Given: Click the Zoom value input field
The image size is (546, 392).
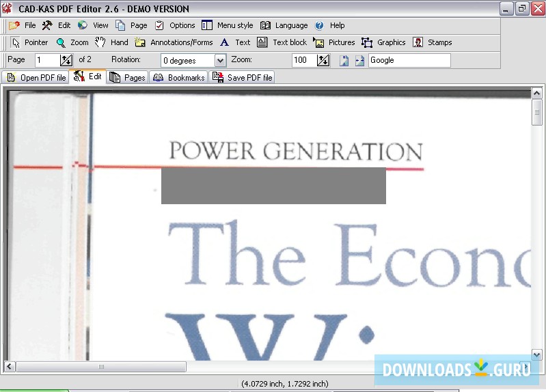Looking at the screenshot, I should [304, 60].
